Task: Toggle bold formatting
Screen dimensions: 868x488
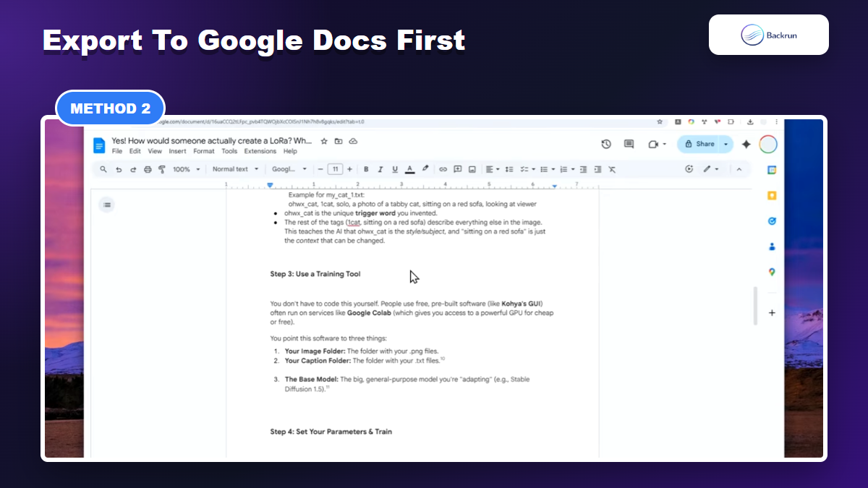Action: pyautogui.click(x=366, y=169)
